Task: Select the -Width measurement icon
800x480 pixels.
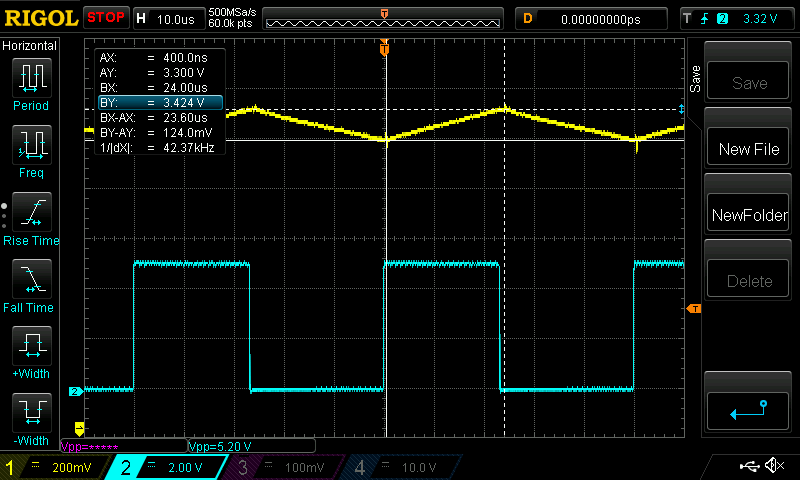Action: point(30,413)
